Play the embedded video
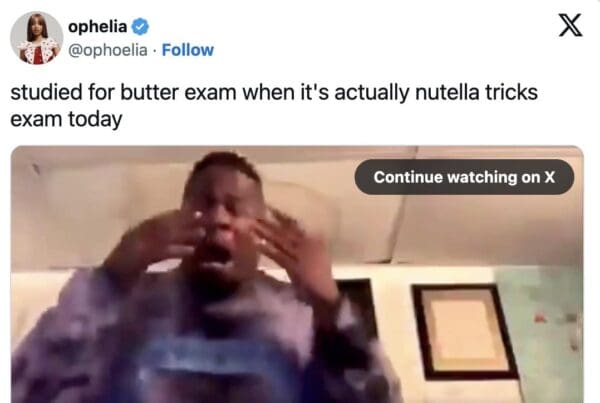Image resolution: width=600 pixels, height=403 pixels. coord(297,274)
